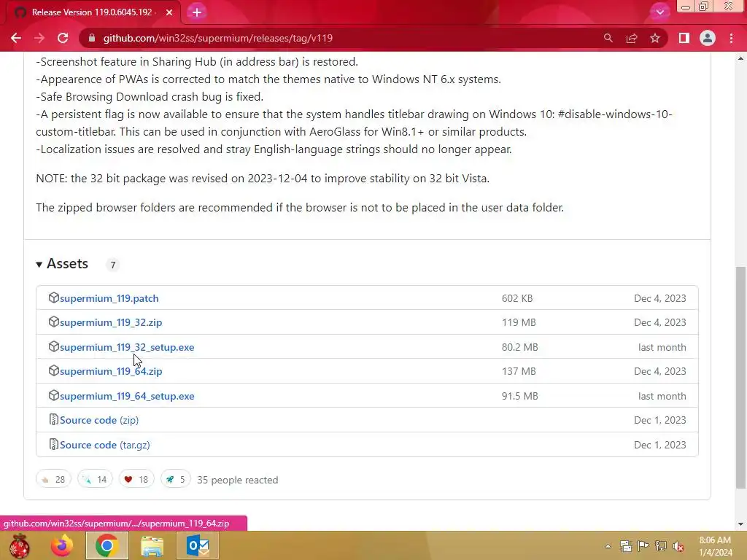The width and height of the screenshot is (747, 560).
Task: Click the lock icon in address bar
Action: coord(92,38)
